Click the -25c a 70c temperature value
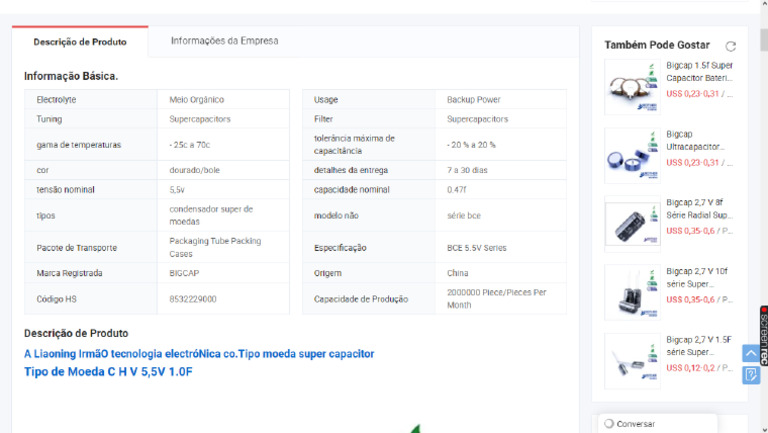768x433 pixels. (x=190, y=145)
